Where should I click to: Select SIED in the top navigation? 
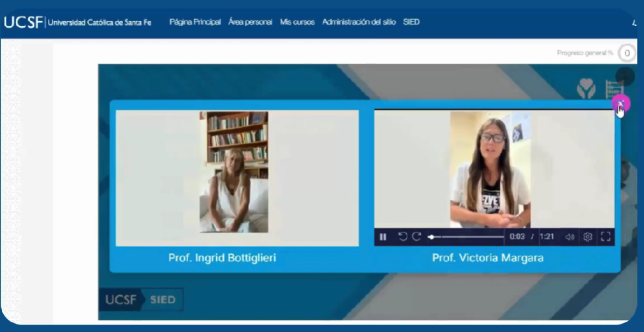click(411, 22)
